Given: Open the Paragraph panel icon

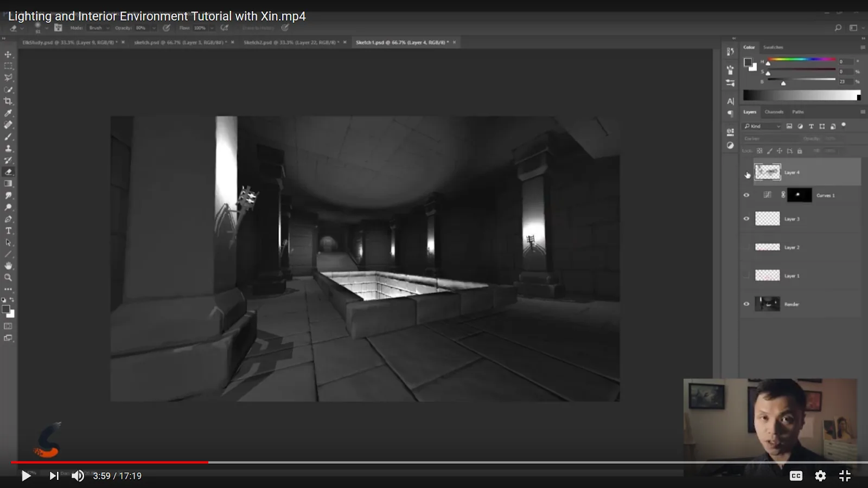Looking at the screenshot, I should coord(730,114).
